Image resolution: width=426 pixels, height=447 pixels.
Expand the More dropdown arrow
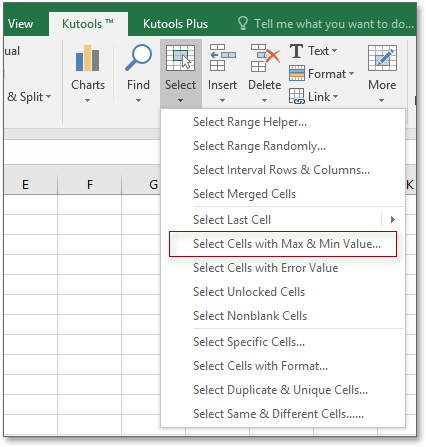pos(382,100)
